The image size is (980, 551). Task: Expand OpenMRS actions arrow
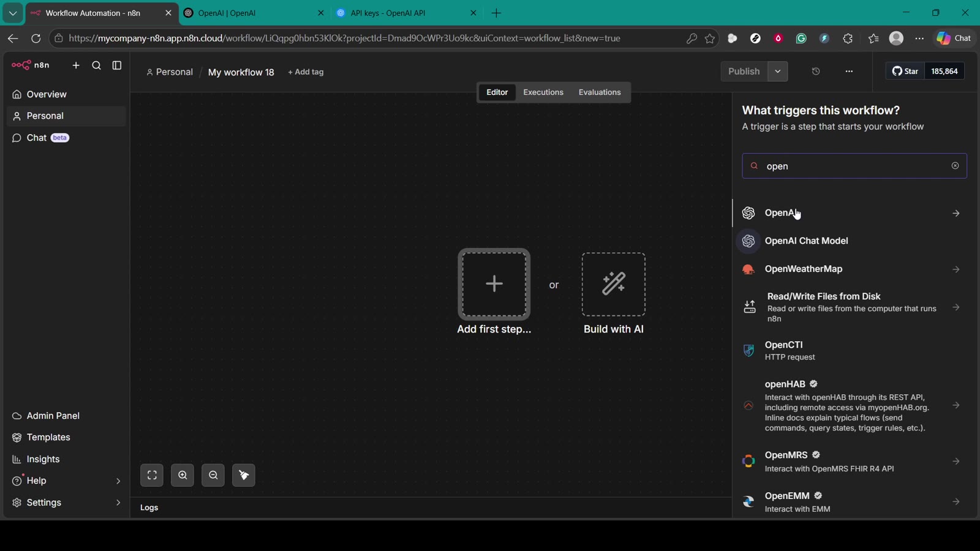(x=956, y=462)
